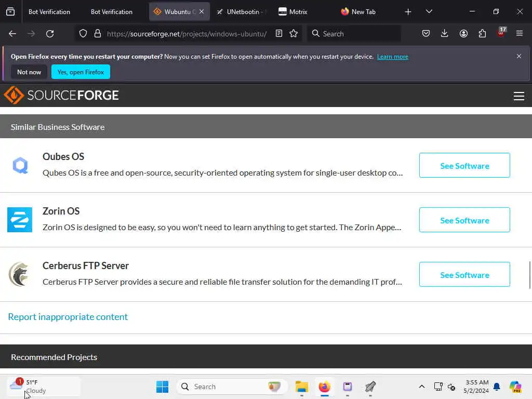
Task: See Software for Zorin OS
Action: coord(464,220)
